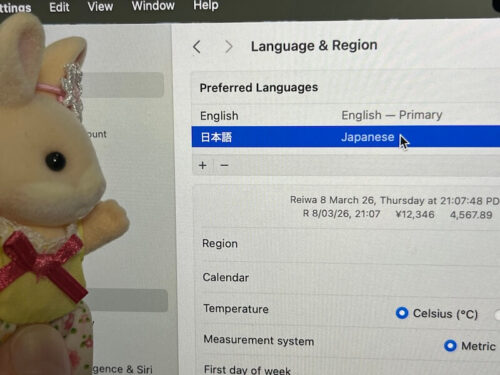
Task: Click the Measurement system label
Action: coord(259,341)
